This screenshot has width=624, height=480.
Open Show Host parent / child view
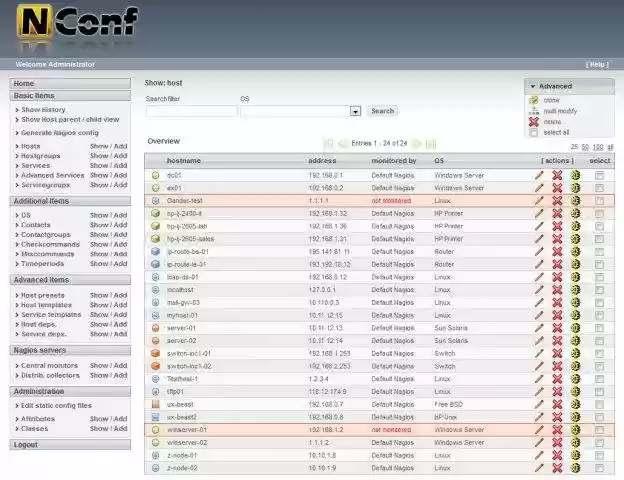click(x=70, y=119)
